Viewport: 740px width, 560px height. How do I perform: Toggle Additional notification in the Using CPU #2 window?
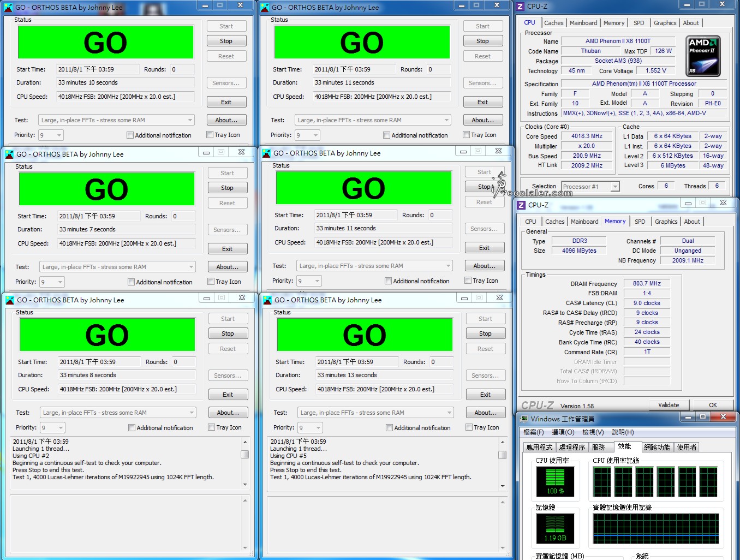tap(132, 428)
